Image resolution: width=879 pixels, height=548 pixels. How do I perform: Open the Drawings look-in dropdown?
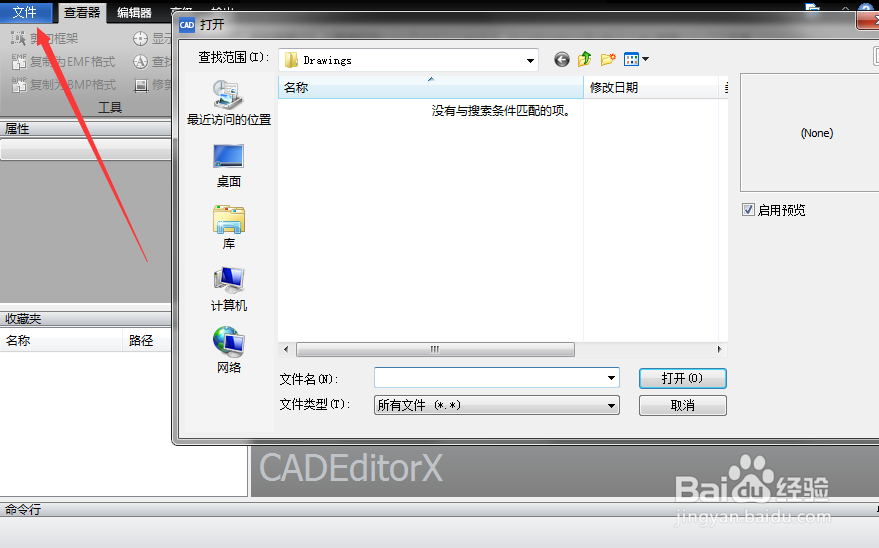click(408, 60)
